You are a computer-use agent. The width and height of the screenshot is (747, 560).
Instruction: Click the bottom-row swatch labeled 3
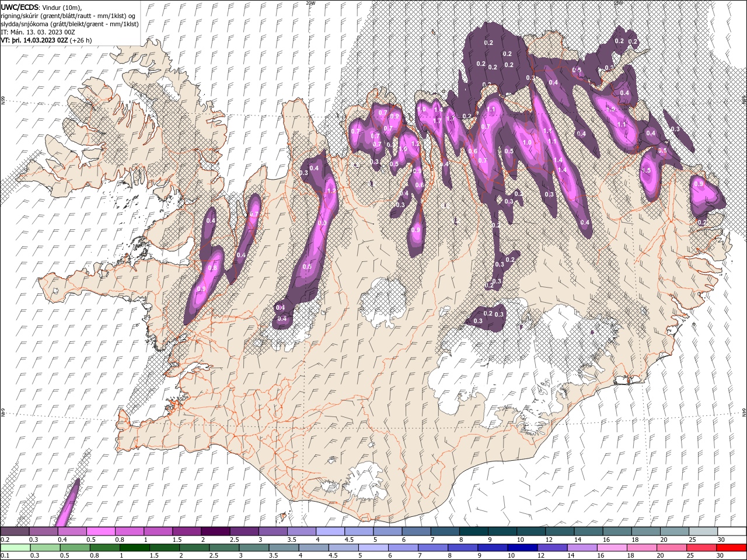pyautogui.click(x=254, y=548)
